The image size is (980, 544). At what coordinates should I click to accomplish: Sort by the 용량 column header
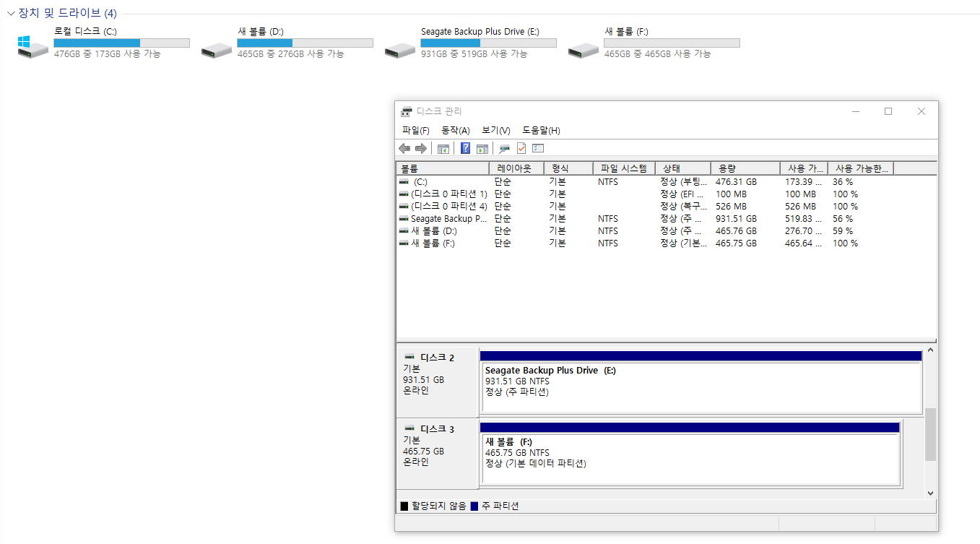tap(745, 168)
